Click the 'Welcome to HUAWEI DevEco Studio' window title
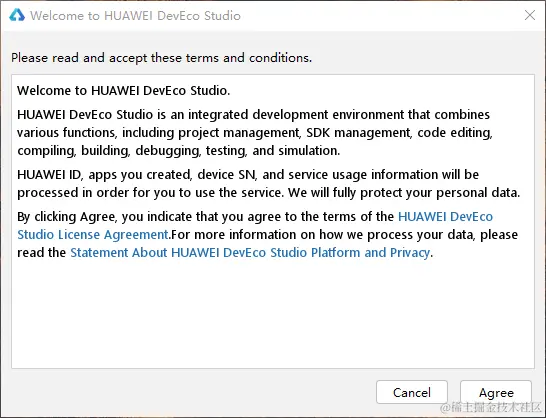 tap(135, 16)
